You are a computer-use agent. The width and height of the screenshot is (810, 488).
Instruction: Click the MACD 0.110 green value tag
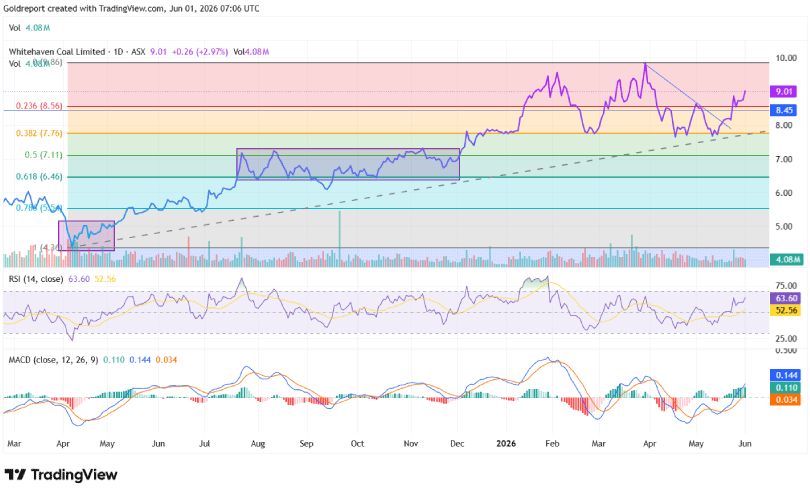click(x=785, y=387)
